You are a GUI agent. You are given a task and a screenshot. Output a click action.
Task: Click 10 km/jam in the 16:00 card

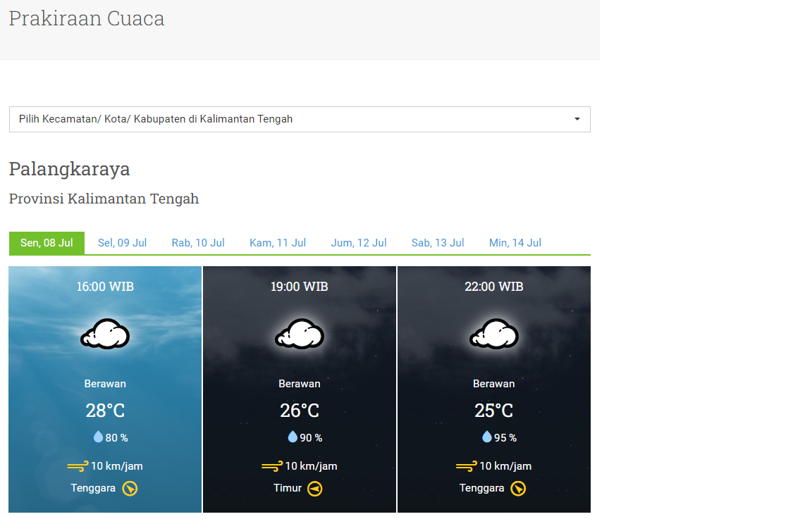click(x=117, y=466)
